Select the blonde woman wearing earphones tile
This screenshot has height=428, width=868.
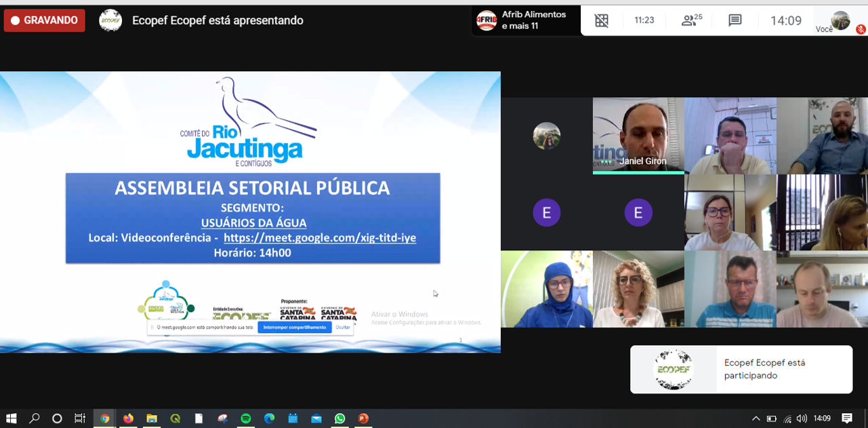click(x=822, y=212)
